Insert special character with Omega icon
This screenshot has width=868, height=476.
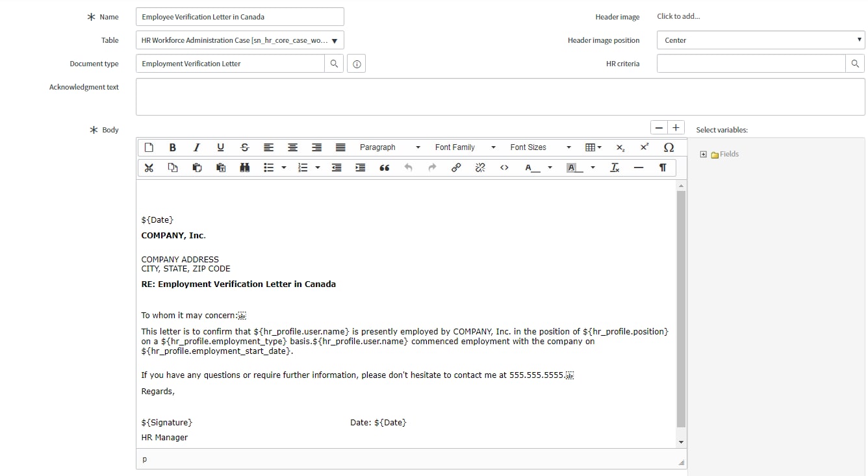pyautogui.click(x=669, y=147)
